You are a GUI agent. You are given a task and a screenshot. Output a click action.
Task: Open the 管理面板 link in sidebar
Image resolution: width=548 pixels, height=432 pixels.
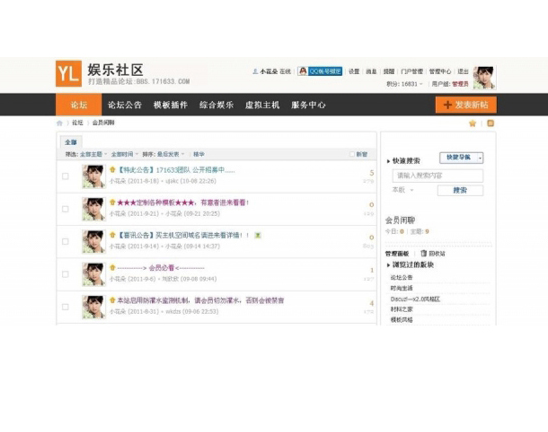tap(397, 253)
